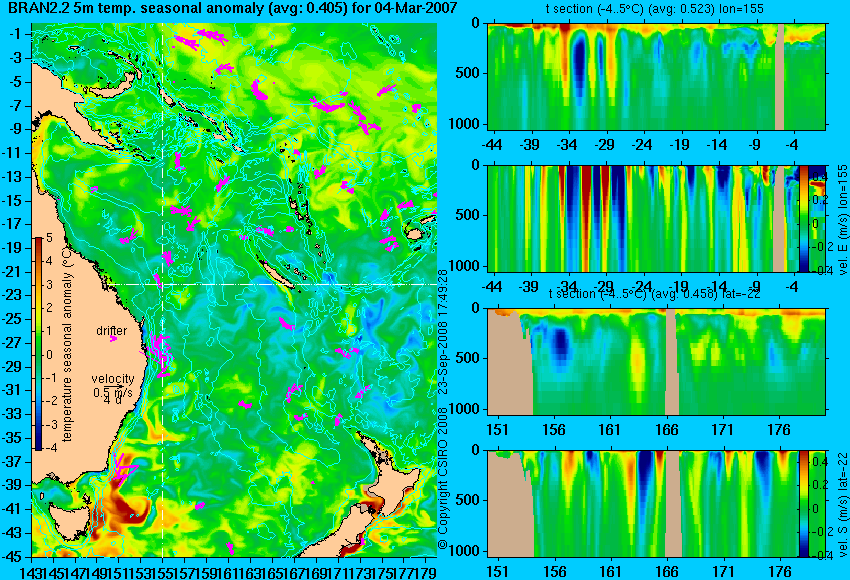Click the '0.5 m/s' velocity scale text
850x580 pixels.
pyautogui.click(x=113, y=392)
